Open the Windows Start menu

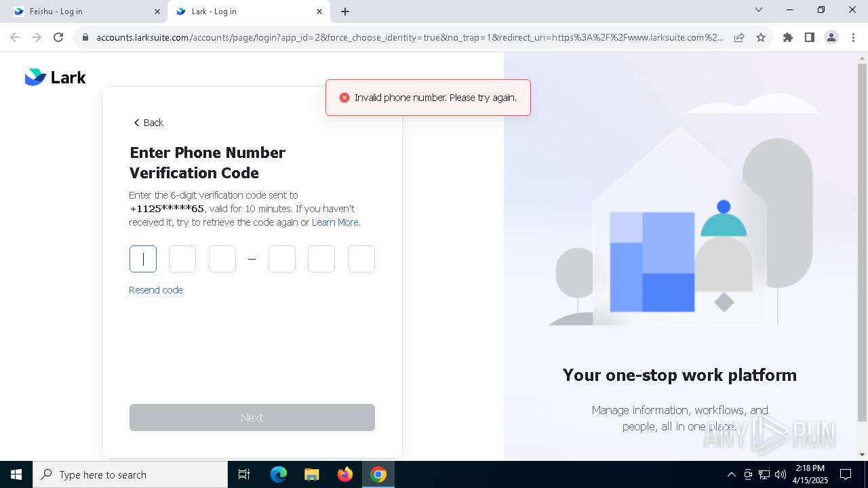point(16,474)
